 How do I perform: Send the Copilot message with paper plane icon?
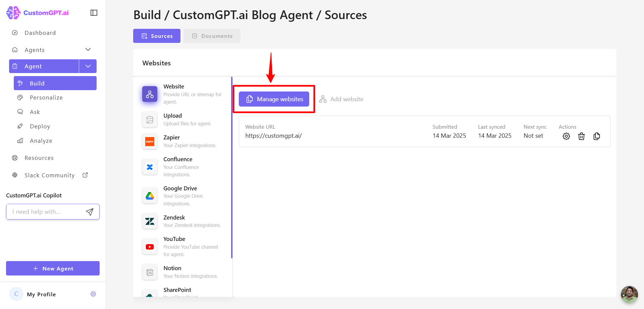click(x=90, y=212)
